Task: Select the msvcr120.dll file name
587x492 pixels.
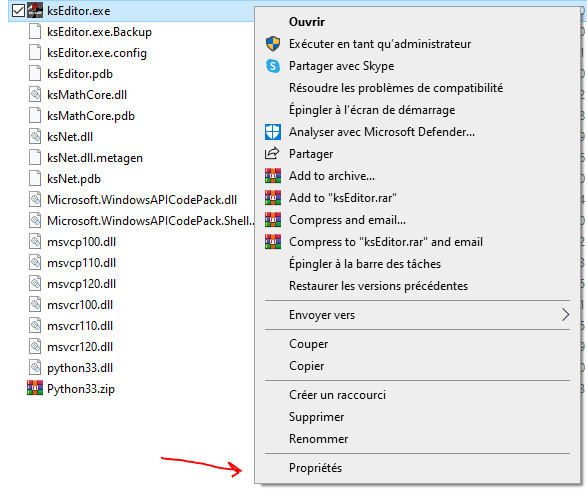Action: click(x=80, y=346)
